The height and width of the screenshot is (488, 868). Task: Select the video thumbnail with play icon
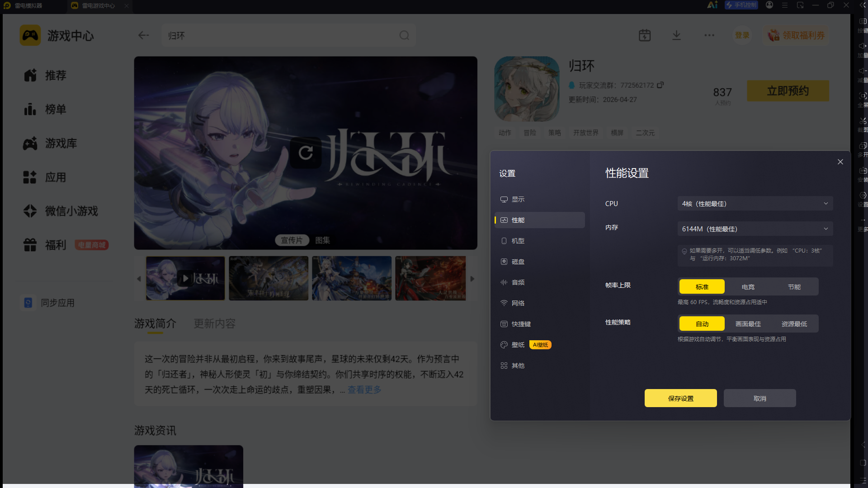(x=185, y=278)
